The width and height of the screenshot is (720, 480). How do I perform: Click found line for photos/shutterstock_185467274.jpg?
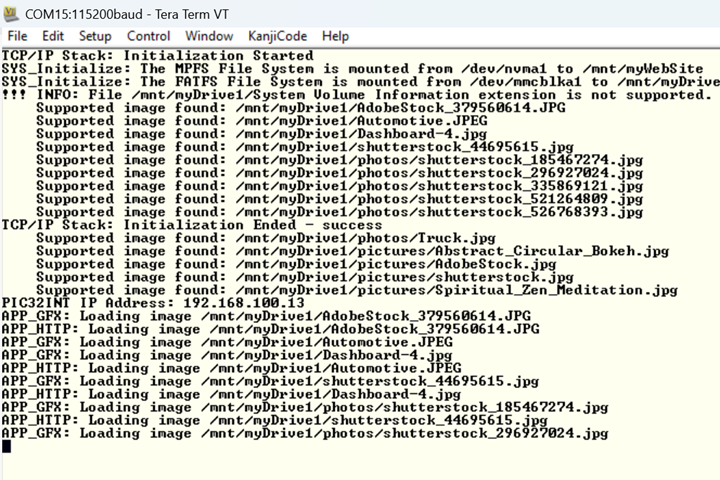coord(340,160)
